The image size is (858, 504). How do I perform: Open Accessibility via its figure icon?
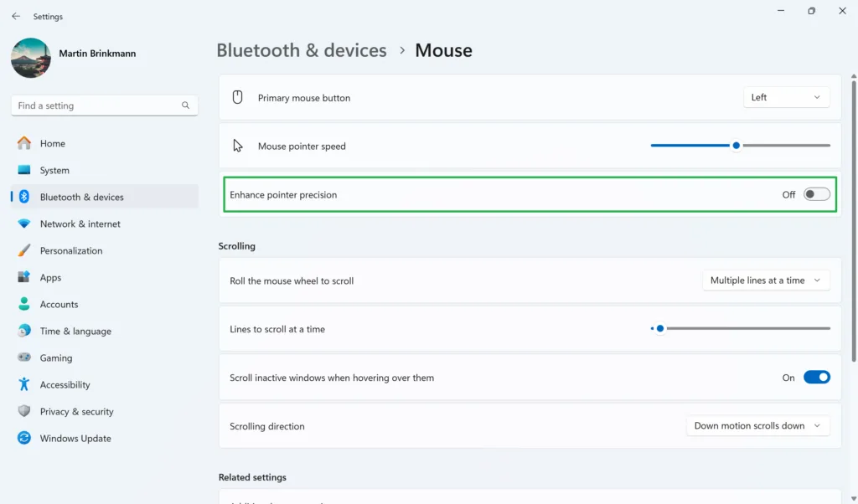[x=24, y=384]
